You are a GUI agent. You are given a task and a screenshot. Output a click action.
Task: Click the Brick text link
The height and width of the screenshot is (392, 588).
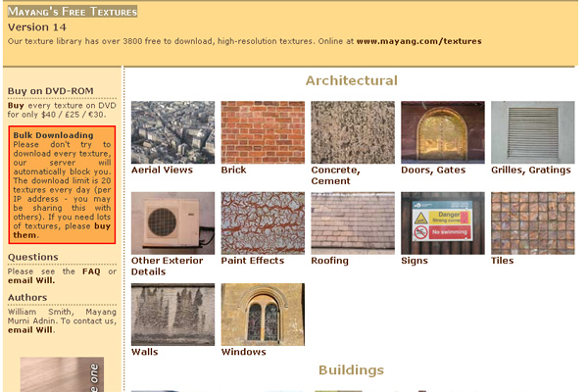[x=233, y=170]
